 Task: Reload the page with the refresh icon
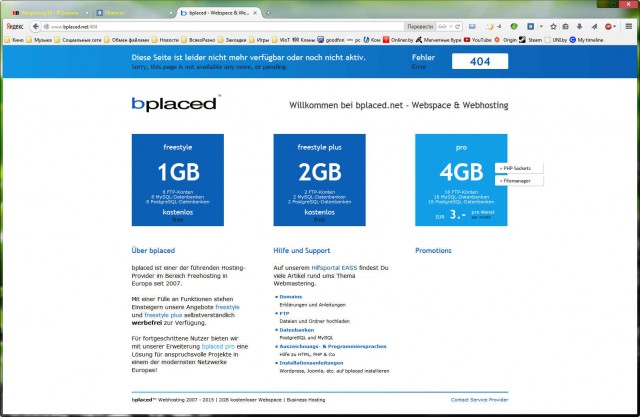458,27
